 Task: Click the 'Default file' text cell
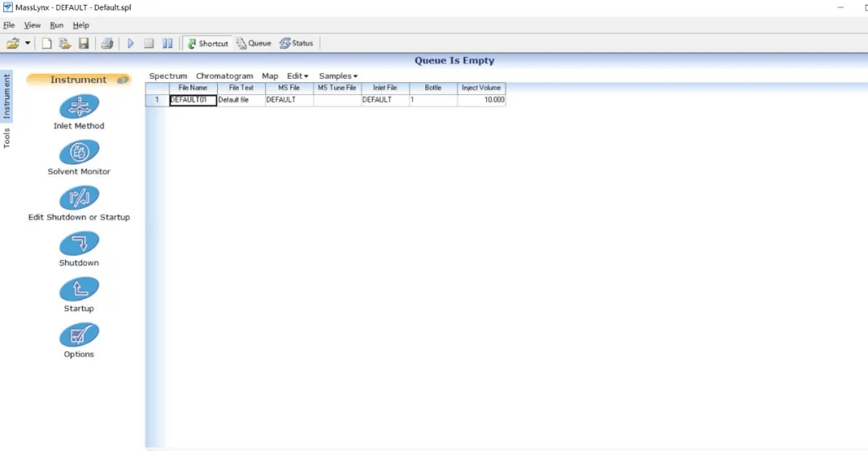click(x=241, y=100)
